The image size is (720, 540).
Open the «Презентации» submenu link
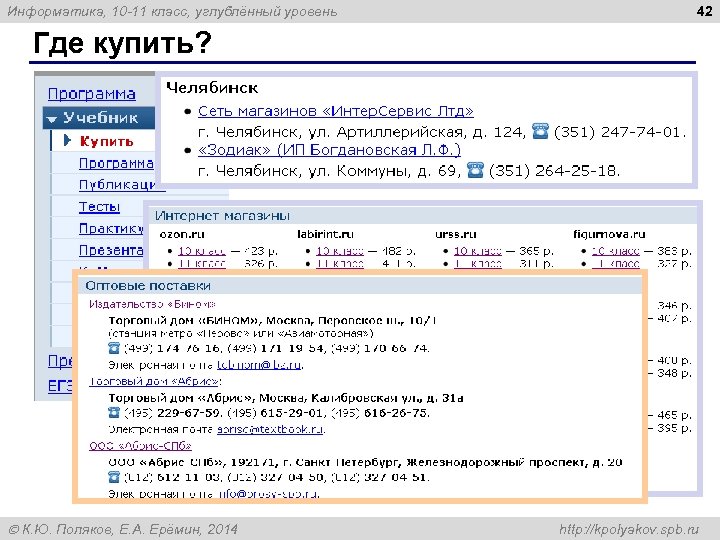[111, 250]
